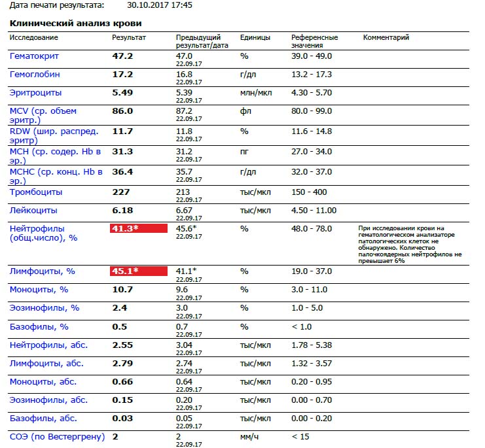This screenshot has height=448, width=485.
Task: Open the Гематокрит test link
Action: pos(34,56)
